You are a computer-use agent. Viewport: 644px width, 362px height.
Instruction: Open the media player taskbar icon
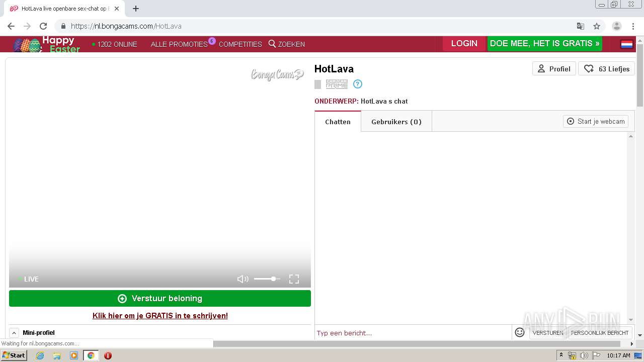point(74,355)
